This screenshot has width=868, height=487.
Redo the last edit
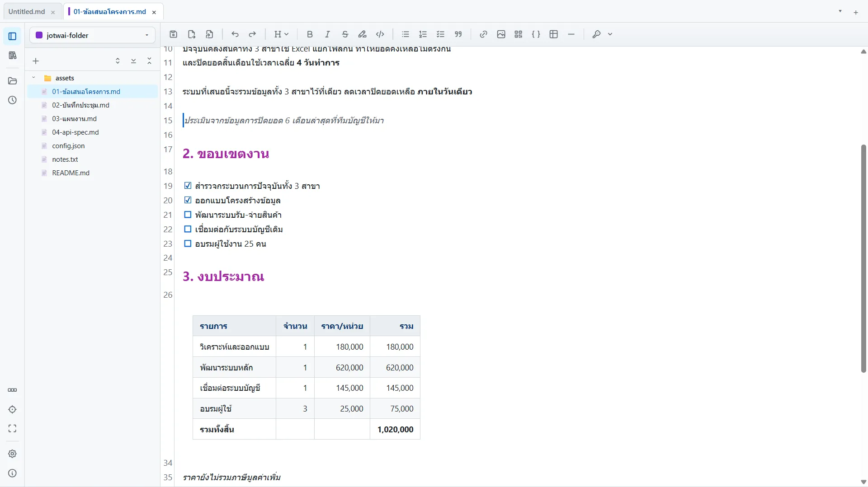[253, 34]
